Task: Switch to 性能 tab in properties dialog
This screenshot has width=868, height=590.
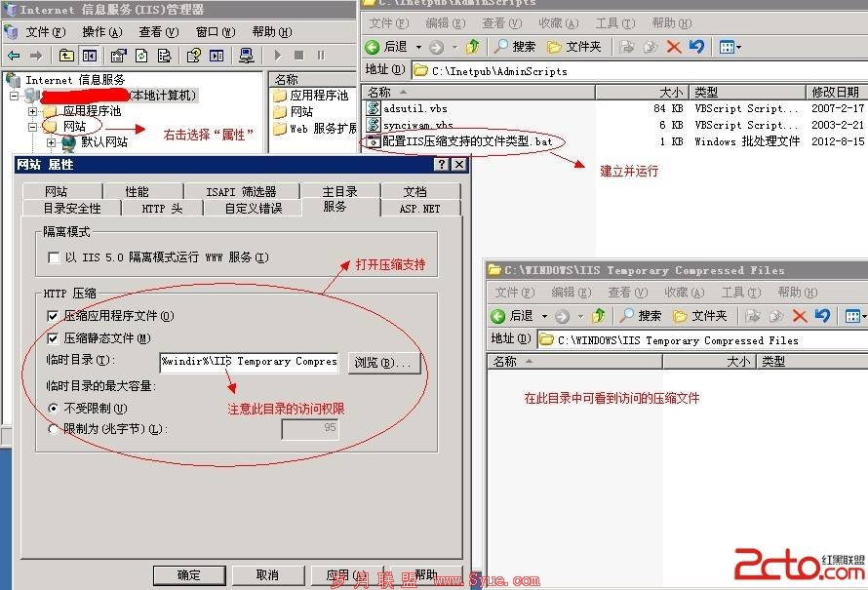Action: tap(137, 191)
